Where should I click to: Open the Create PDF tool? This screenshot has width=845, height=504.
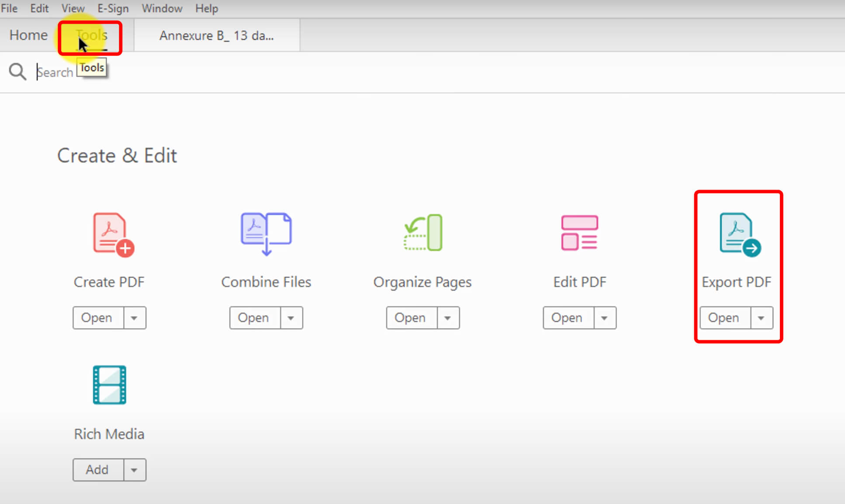tap(98, 318)
